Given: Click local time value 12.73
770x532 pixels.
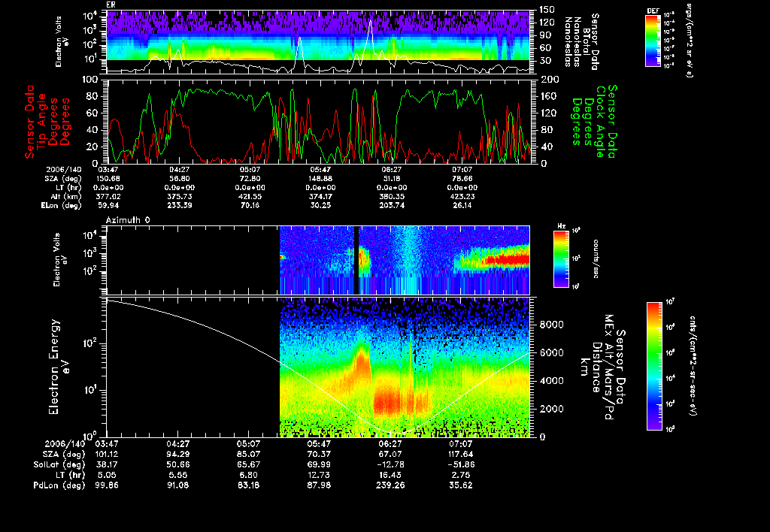Looking at the screenshot, I should (319, 475).
